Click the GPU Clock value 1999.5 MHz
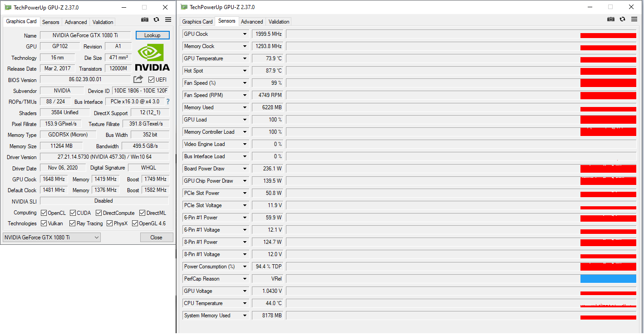The image size is (644, 335). click(268, 34)
